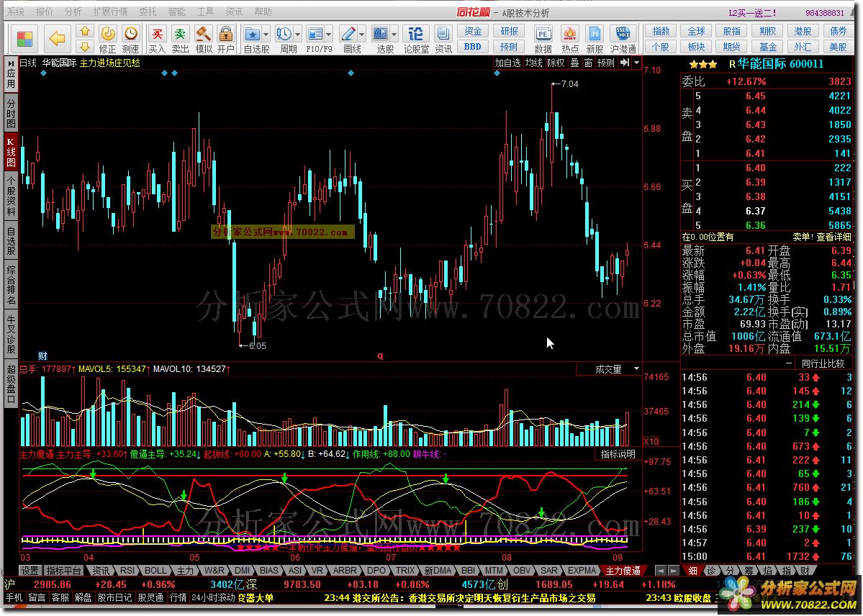The height and width of the screenshot is (616, 863).
Task: Toggle the 叠 overlay option
Action: (574, 63)
